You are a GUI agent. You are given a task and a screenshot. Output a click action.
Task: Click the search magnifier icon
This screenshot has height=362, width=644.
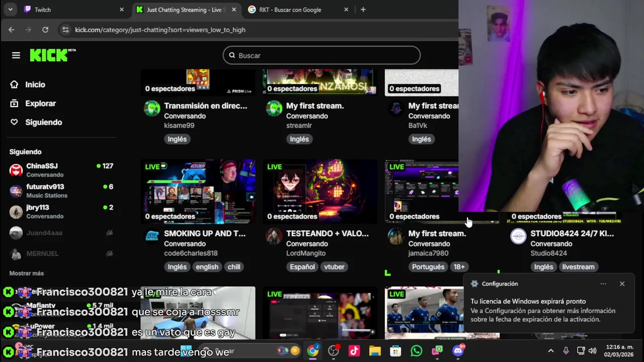click(x=232, y=55)
